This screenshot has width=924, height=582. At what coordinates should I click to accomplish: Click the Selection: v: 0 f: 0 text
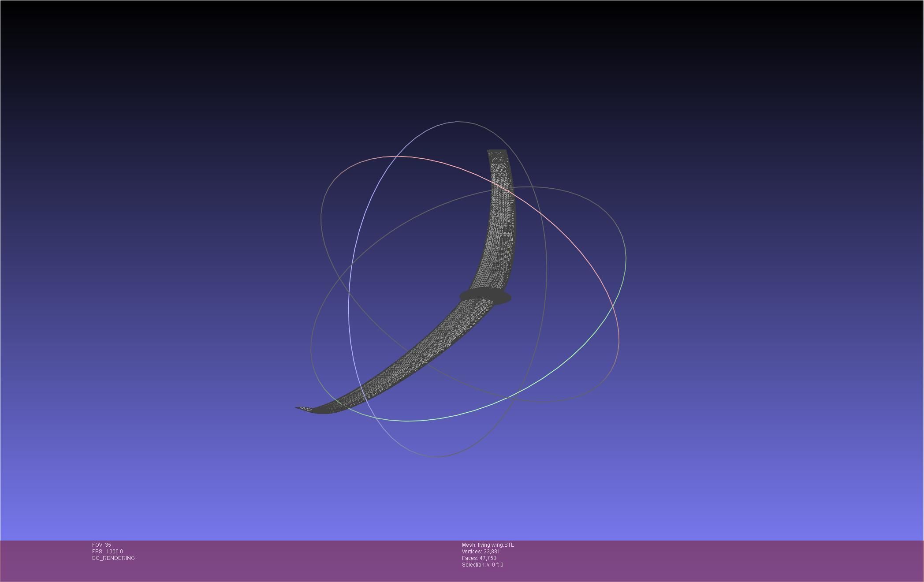(x=482, y=565)
